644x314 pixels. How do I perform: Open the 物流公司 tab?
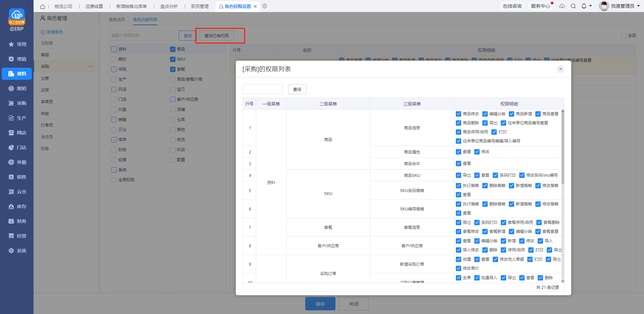[x=63, y=6]
